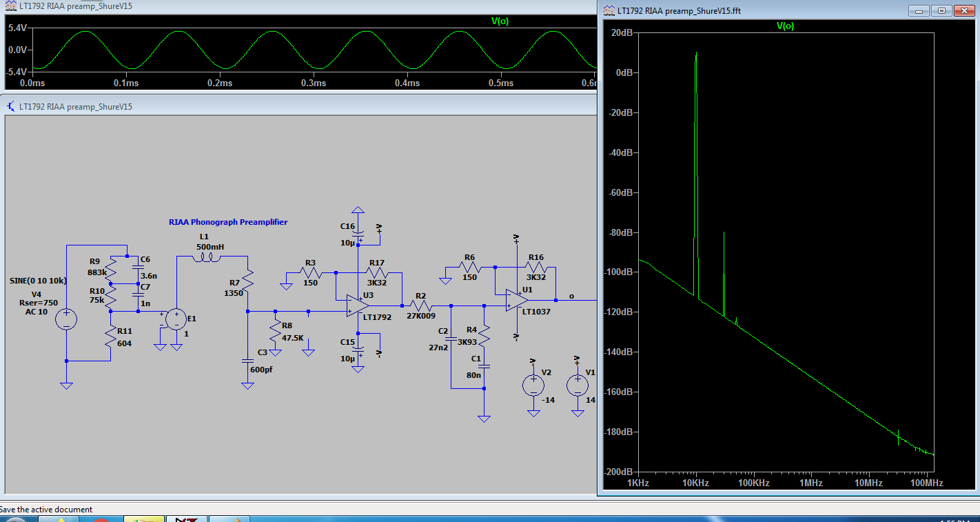Click the '5.4V' waveform axis label
Screen dimensions: 980x522
coord(17,28)
